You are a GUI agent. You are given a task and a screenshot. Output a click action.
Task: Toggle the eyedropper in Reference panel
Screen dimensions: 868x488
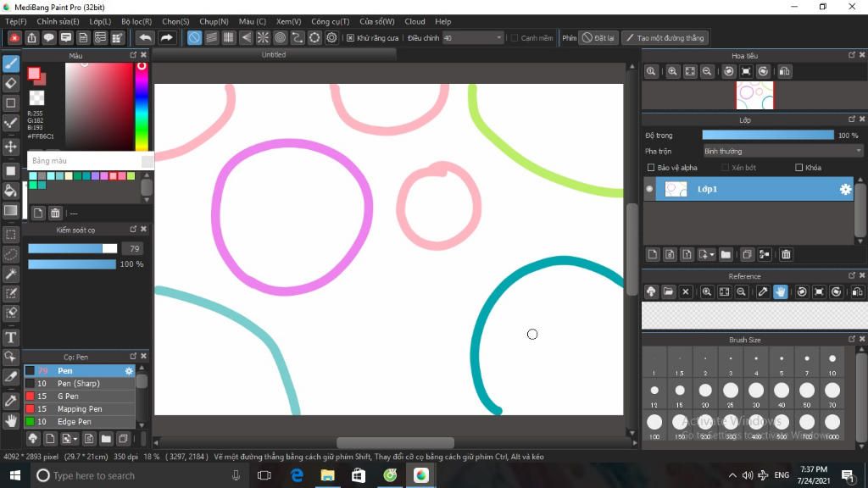[x=762, y=291]
